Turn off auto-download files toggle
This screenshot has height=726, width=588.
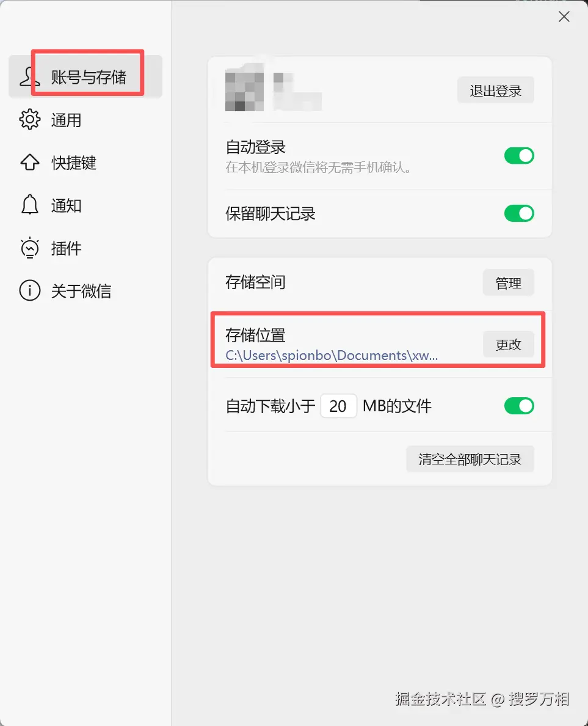519,406
